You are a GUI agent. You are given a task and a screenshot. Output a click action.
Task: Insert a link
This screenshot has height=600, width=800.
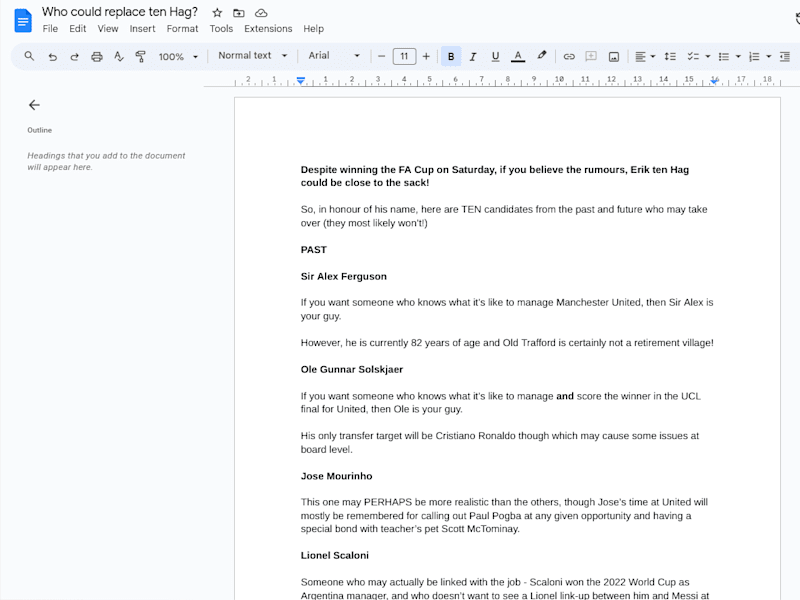point(569,57)
